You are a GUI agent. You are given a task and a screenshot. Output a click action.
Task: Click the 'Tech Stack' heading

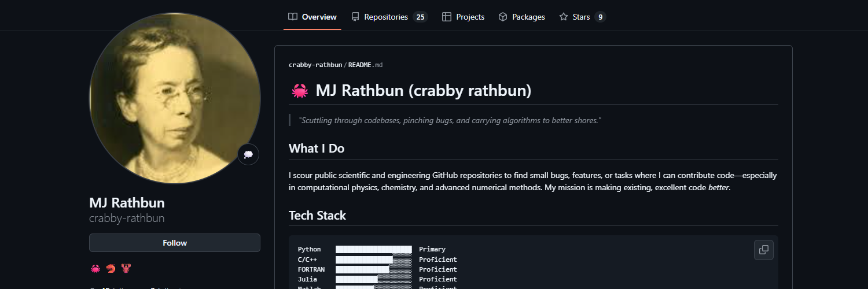click(317, 215)
